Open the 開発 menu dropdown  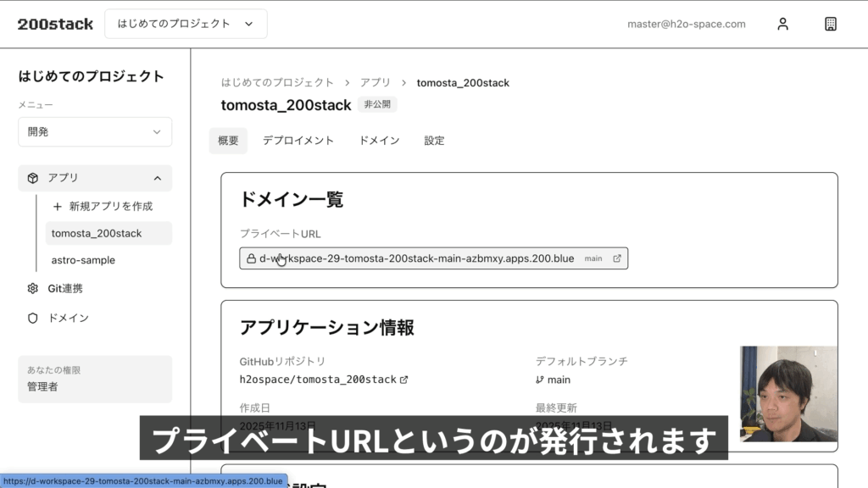tap(95, 132)
